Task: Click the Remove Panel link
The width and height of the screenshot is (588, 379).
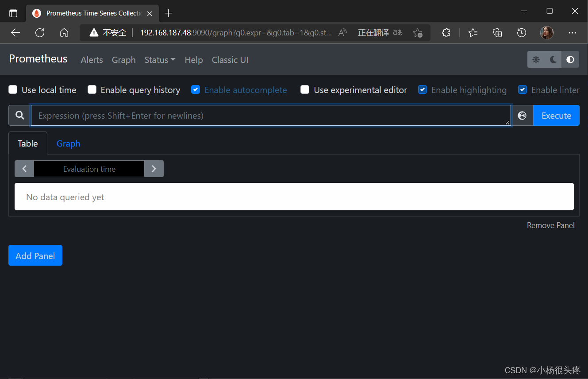Action: click(550, 225)
